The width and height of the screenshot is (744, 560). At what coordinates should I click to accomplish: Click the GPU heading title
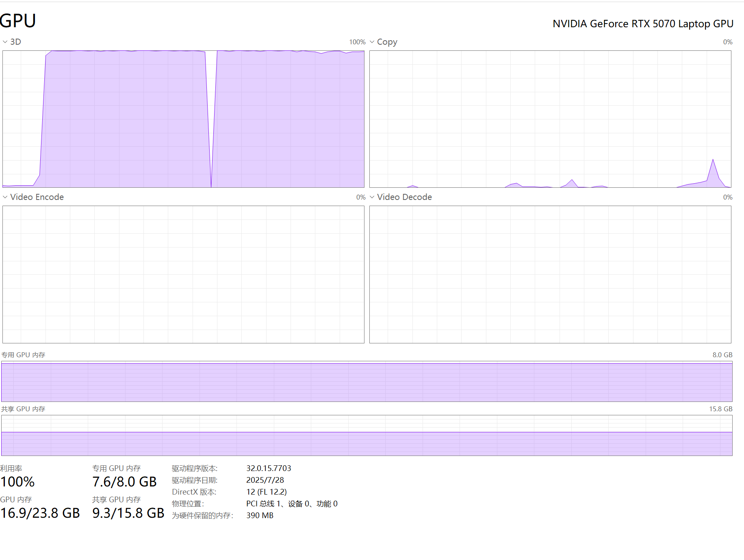click(x=18, y=21)
